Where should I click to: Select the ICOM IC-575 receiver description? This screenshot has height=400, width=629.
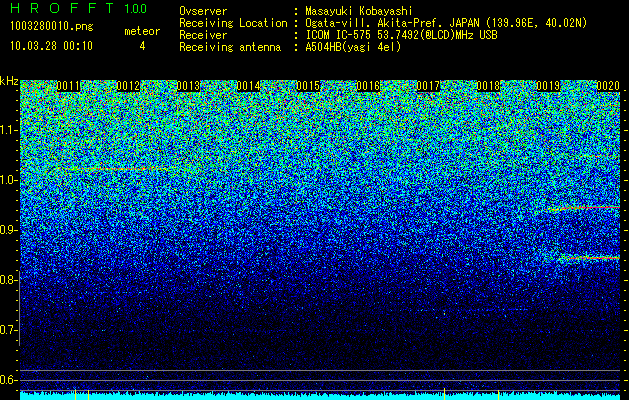(401, 35)
